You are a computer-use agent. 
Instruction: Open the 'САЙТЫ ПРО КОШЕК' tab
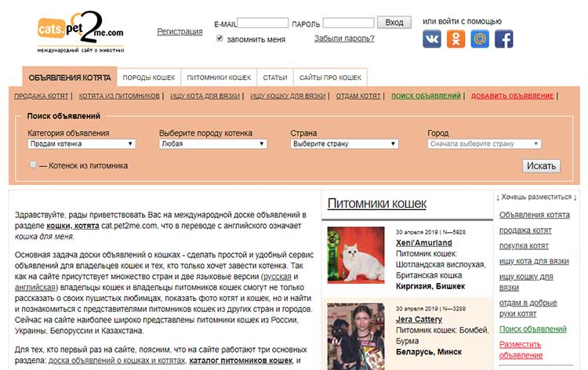click(330, 78)
